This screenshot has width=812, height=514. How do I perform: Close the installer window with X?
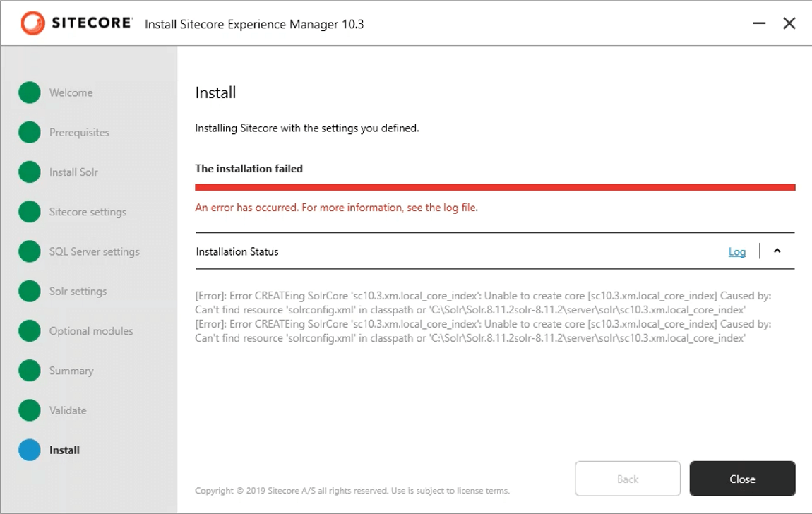[789, 23]
